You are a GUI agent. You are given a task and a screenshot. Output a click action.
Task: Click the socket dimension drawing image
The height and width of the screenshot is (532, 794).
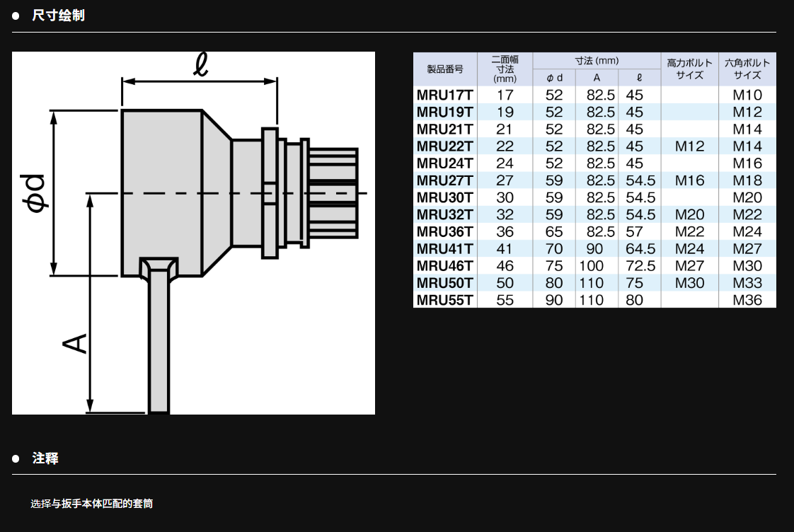(193, 233)
